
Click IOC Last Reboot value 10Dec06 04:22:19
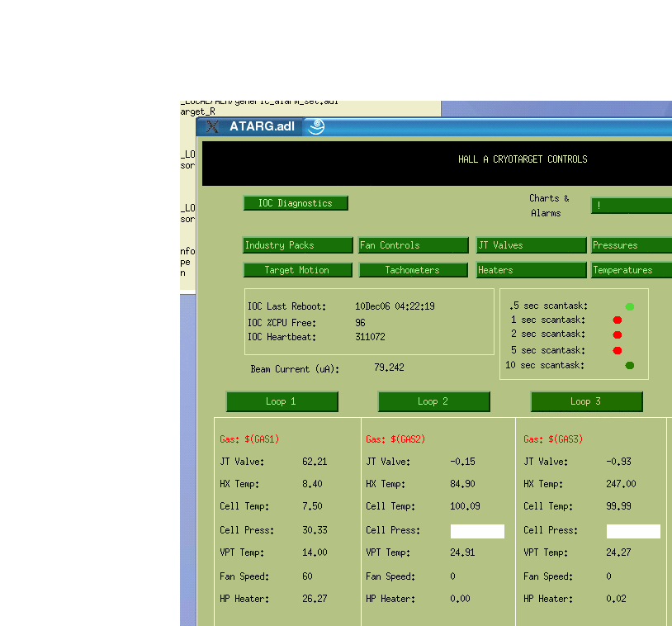click(395, 306)
